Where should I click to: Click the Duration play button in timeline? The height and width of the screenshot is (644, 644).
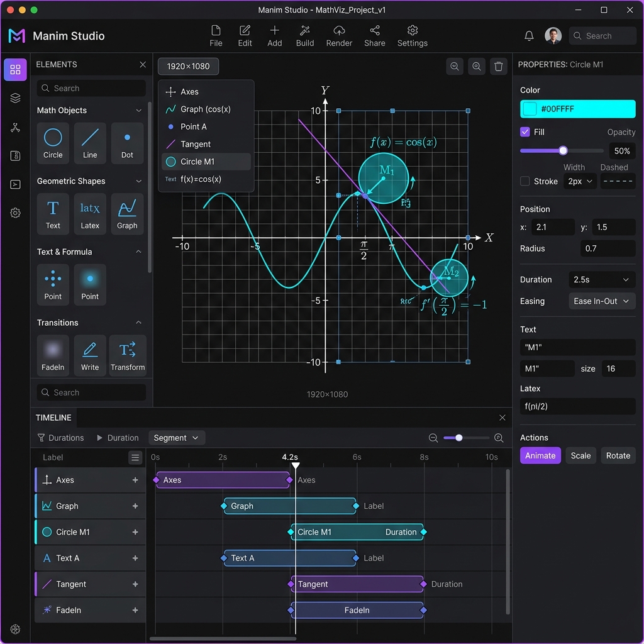[x=118, y=438]
